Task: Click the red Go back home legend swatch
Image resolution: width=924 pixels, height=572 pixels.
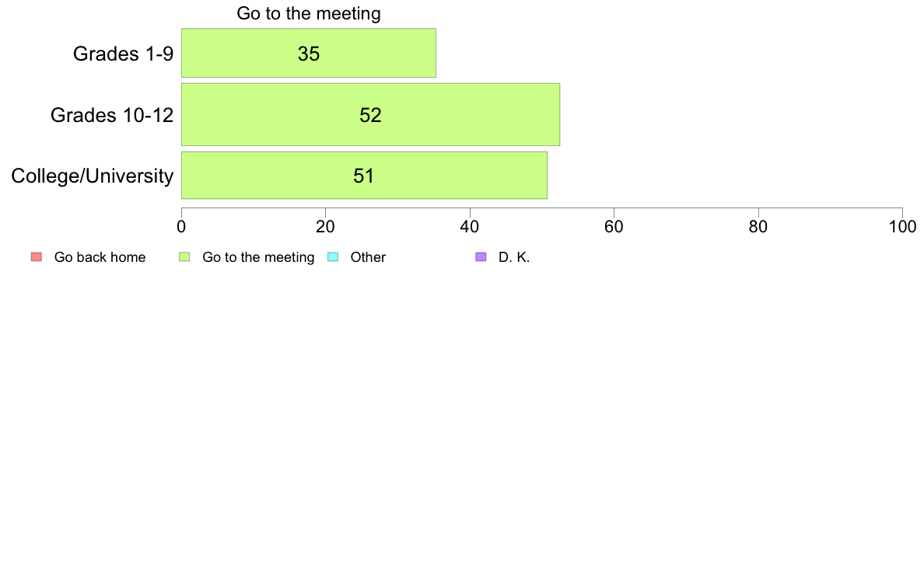Action: (37, 256)
